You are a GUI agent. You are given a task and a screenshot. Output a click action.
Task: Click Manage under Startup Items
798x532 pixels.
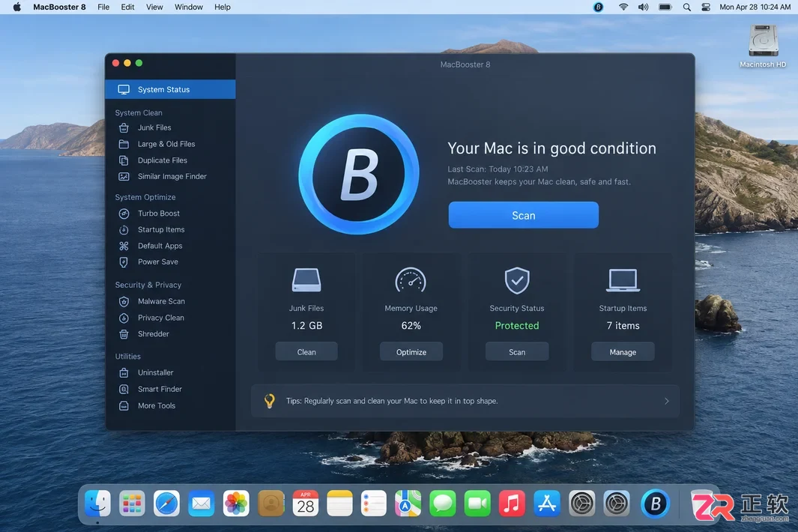(623, 351)
